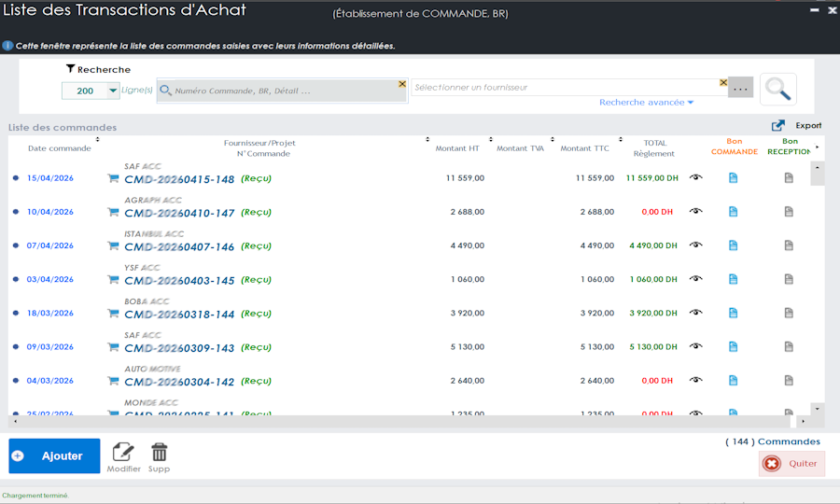Open Bon Commande document for CMD-20260304-142
Screen dimensions: 840x504
(x=734, y=380)
